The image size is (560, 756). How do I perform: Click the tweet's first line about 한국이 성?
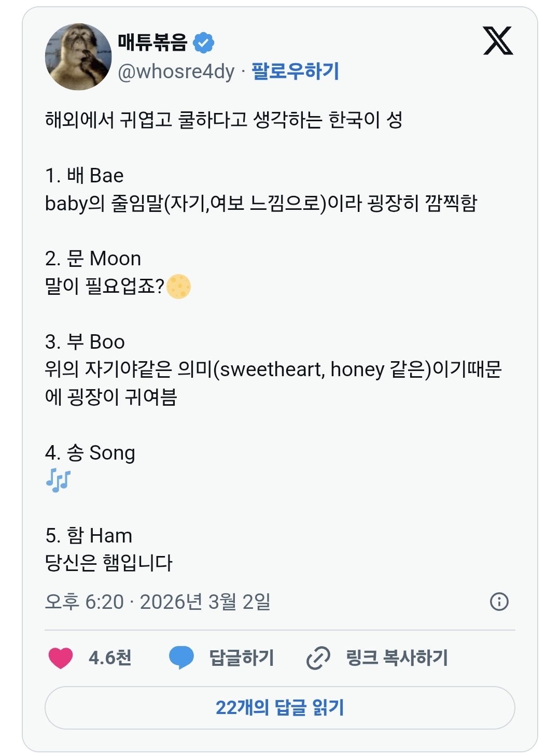point(224,120)
